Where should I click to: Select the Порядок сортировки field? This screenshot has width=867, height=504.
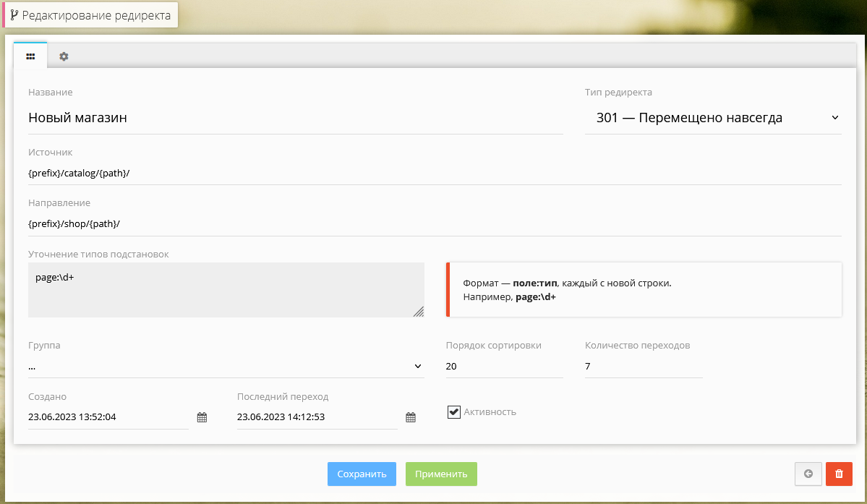(x=504, y=367)
